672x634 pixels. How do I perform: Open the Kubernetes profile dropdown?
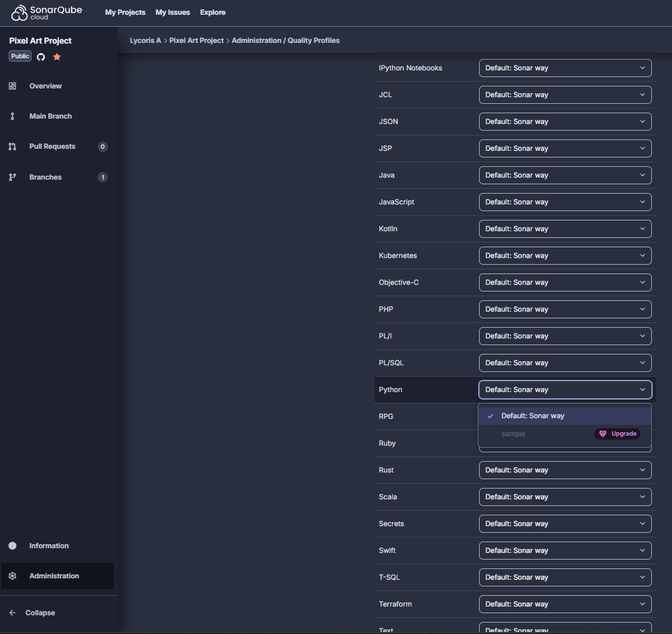pos(565,255)
